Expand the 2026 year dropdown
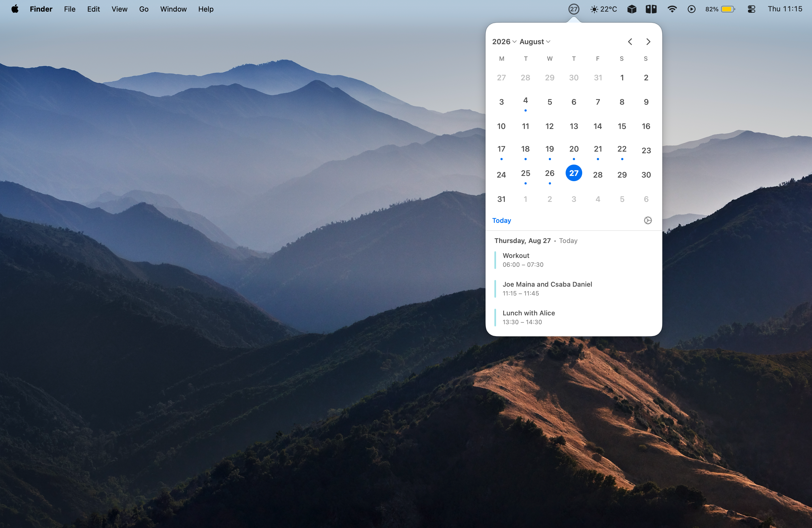This screenshot has width=812, height=528. (504, 42)
